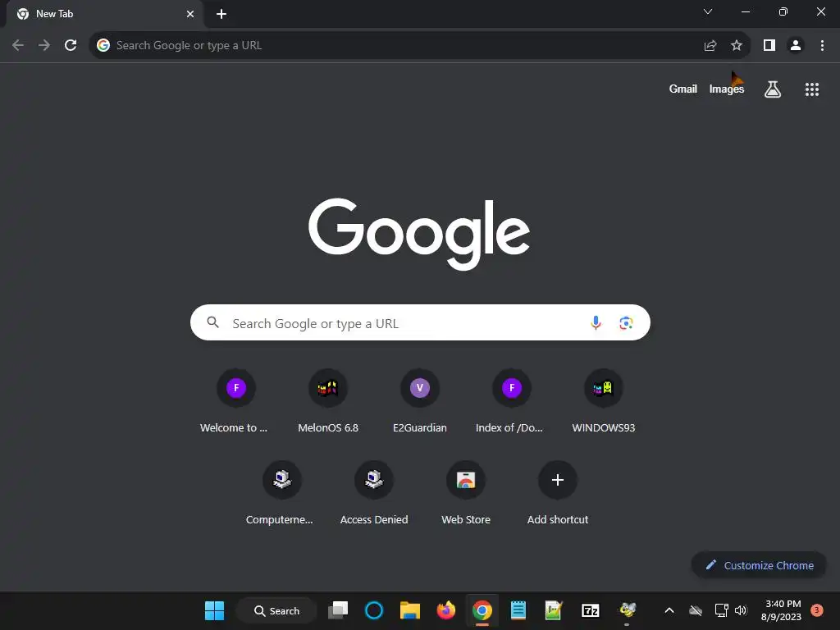Click Customize Chrome button
Screen dimensions: 840x630
click(x=759, y=565)
